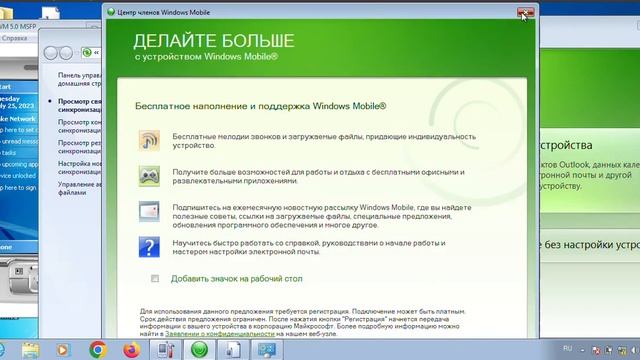Switch to the device emulator taskbar button
640x360 pixels.
[x=166, y=350]
